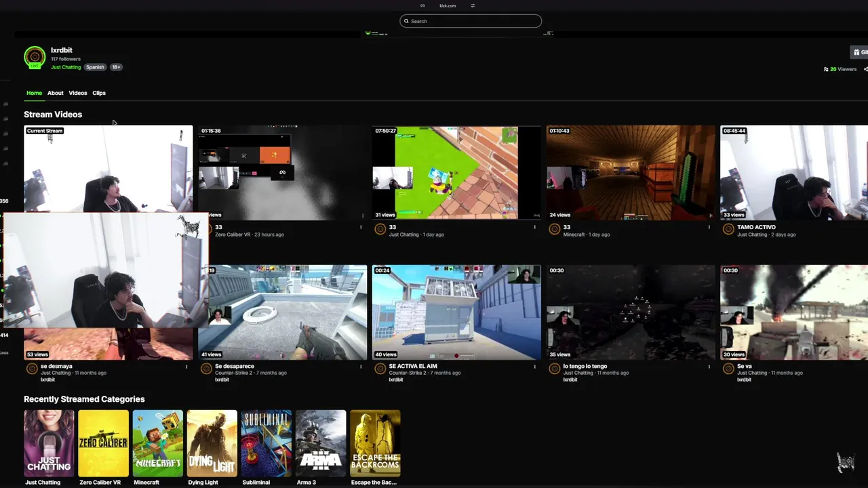The height and width of the screenshot is (488, 868).
Task: Open the Arma 3 category cover
Action: (x=321, y=443)
